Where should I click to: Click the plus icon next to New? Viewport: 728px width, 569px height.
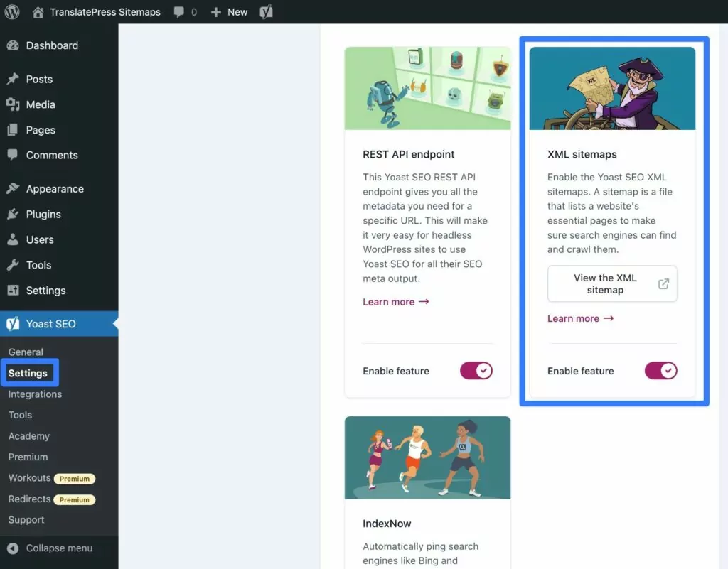point(216,12)
